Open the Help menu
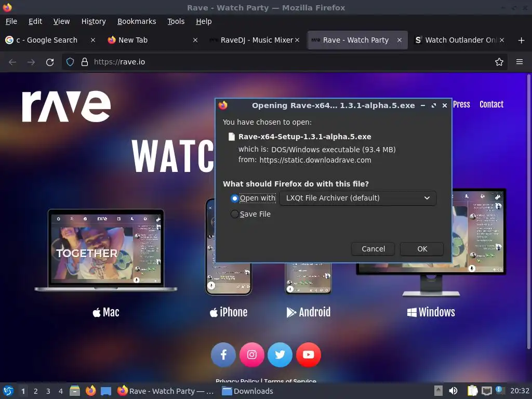The height and width of the screenshot is (399, 532). (204, 21)
